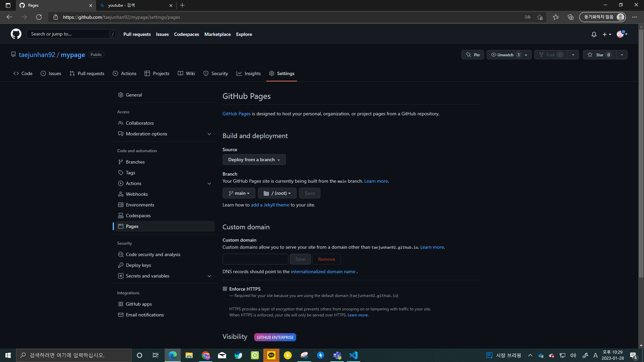Focus the Search or jump to field
This screenshot has height=362, width=644.
pyautogui.click(x=72, y=34)
